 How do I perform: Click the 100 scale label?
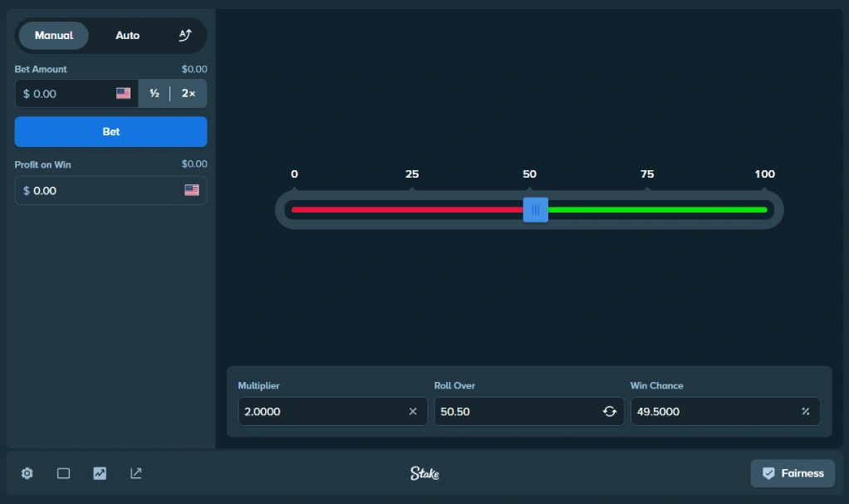coord(764,174)
